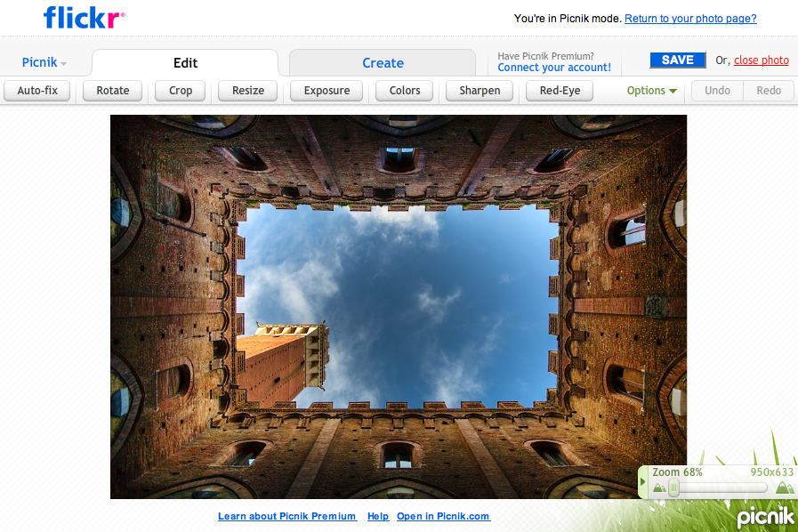Follow the close photo link

(x=761, y=60)
